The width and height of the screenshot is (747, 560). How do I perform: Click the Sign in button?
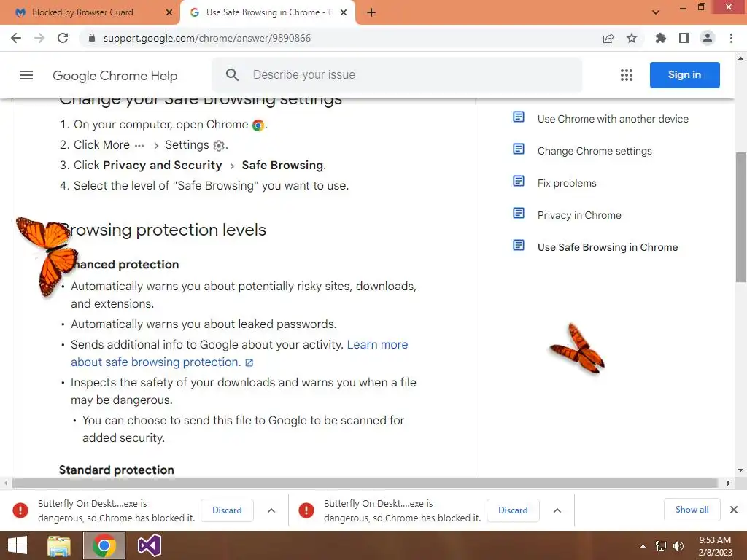684,75
